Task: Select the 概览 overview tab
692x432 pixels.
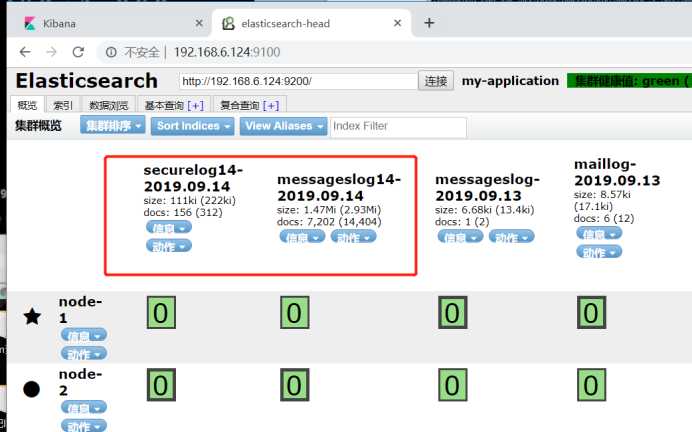Action: point(27,105)
